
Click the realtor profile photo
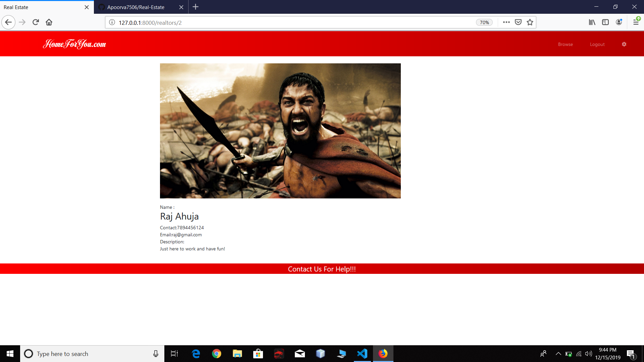280,131
